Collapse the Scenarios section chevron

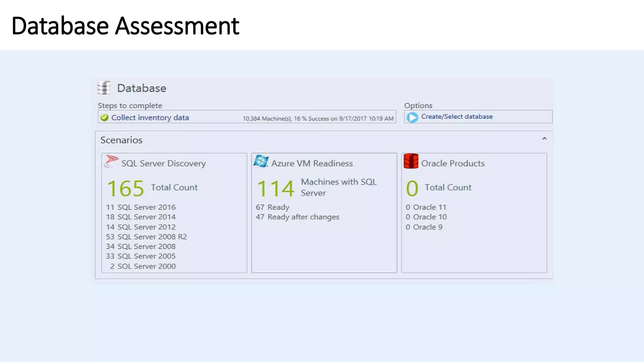(x=544, y=139)
